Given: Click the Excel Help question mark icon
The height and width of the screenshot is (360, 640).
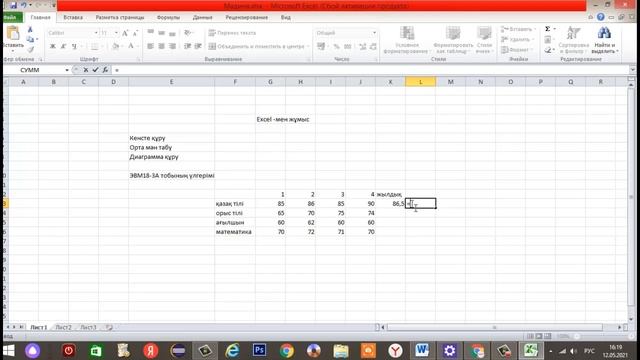Looking at the screenshot, I should click(x=600, y=17).
